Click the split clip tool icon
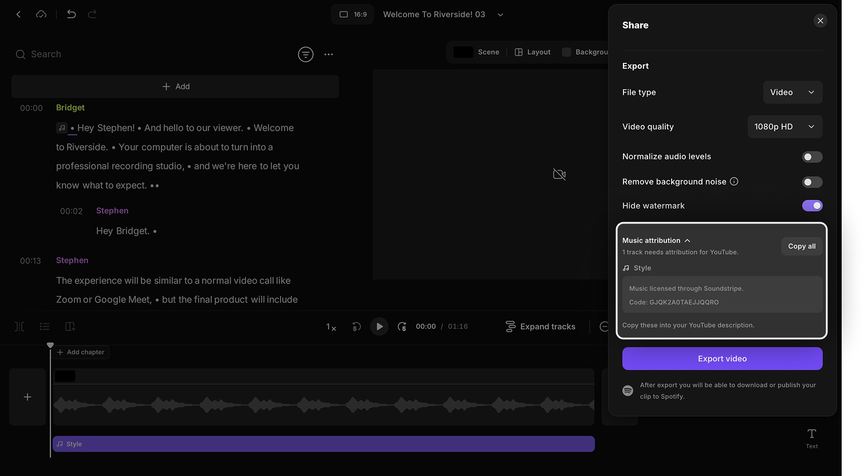The image size is (868, 476). coord(19,326)
